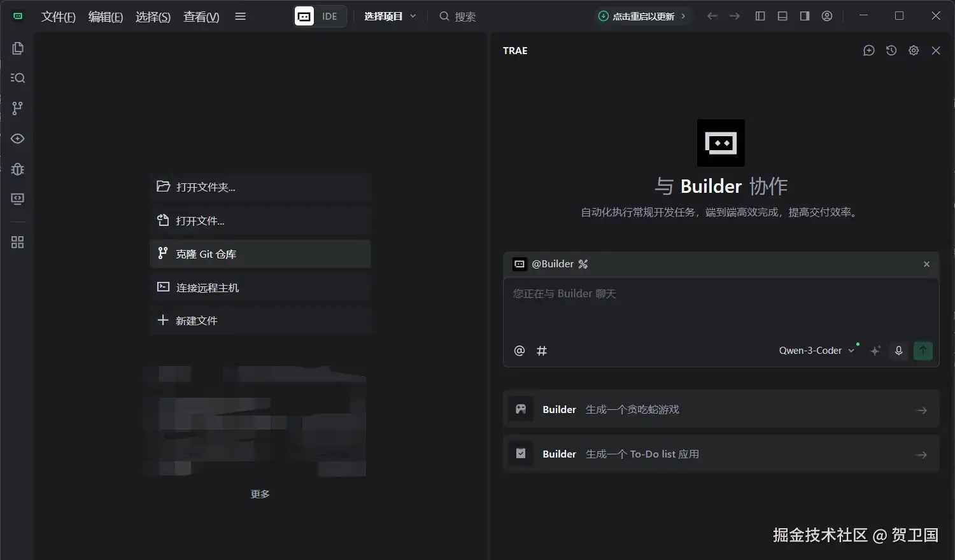Click the microphone voice input icon
This screenshot has width=955, height=560.
898,351
